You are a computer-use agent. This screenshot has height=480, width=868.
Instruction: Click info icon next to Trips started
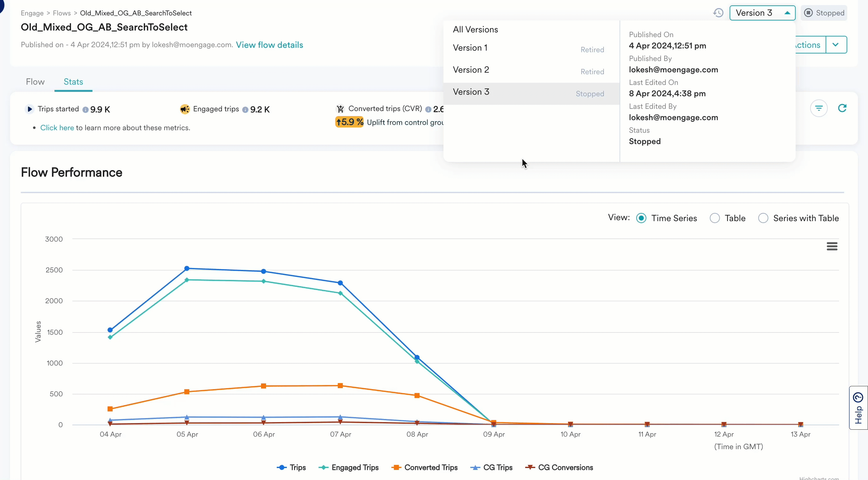coord(85,109)
